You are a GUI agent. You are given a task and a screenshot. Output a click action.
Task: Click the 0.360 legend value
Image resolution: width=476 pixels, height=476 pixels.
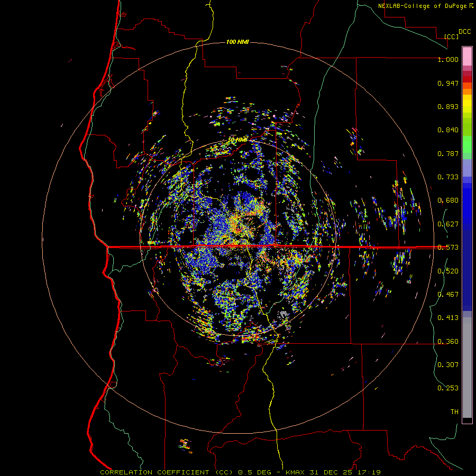448,342
